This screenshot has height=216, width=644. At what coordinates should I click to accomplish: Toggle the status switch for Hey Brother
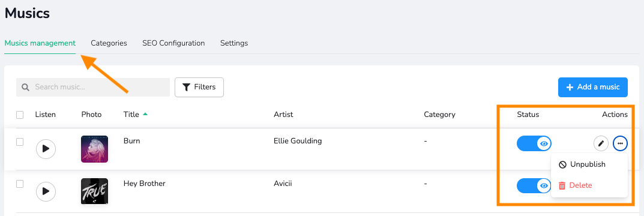534,185
